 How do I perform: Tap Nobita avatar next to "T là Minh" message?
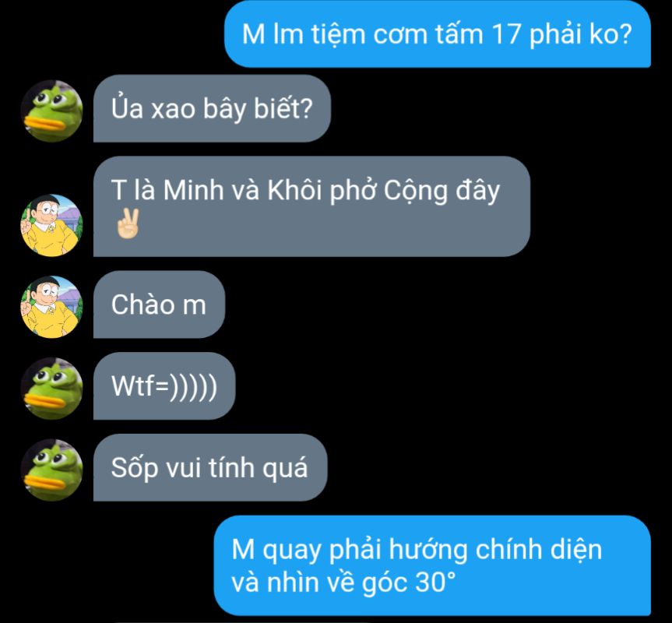point(52,225)
